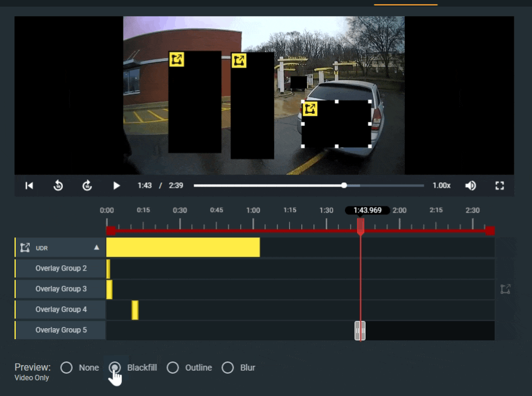This screenshot has height=396, width=532.
Task: Set preview mode to Outline
Action: pos(172,368)
